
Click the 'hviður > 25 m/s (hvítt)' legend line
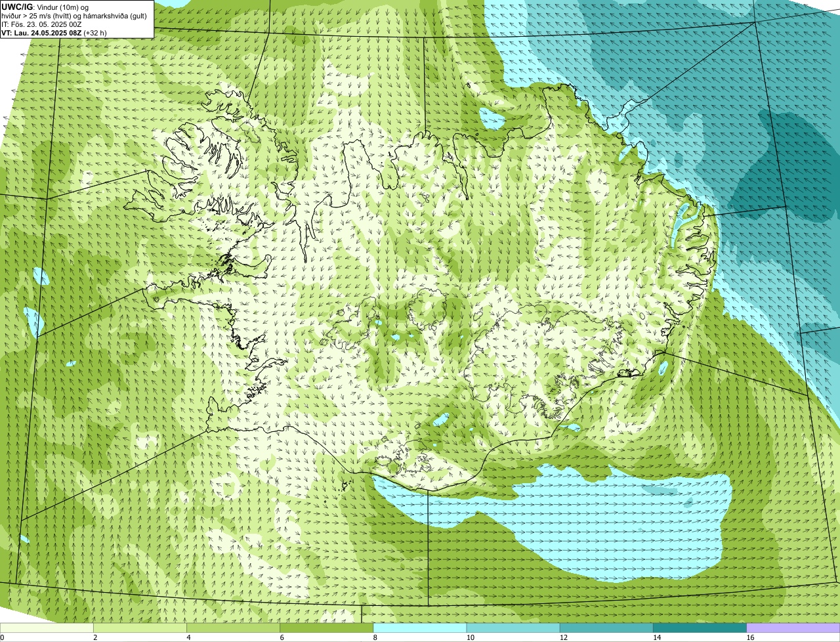coord(74,16)
